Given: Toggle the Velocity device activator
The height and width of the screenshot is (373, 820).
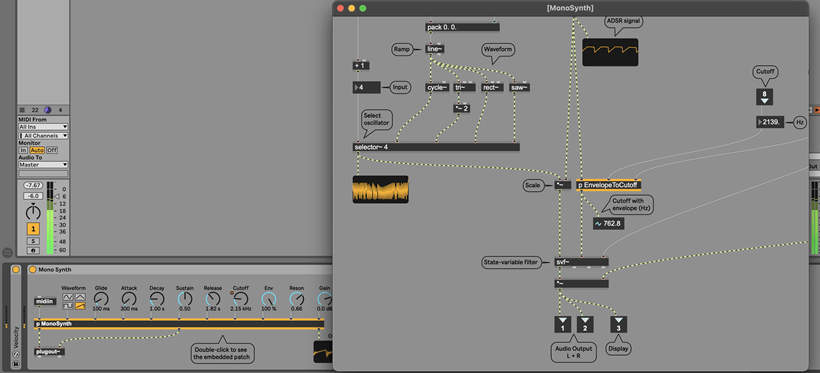Looking at the screenshot, I should tap(16, 270).
